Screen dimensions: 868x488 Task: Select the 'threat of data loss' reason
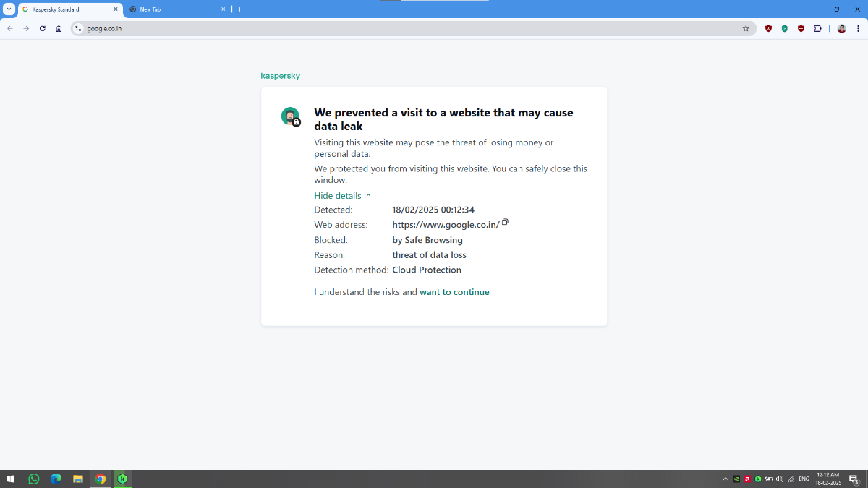(429, 255)
